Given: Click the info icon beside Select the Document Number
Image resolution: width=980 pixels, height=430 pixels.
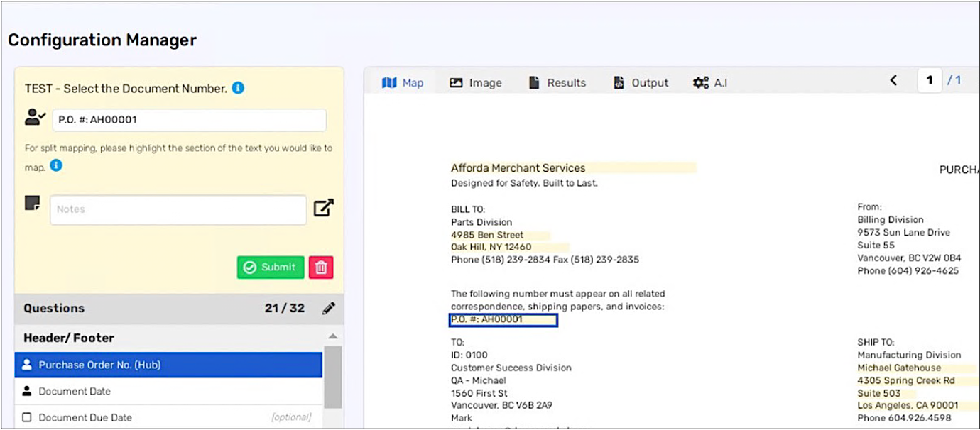Looking at the screenshot, I should pos(239,88).
